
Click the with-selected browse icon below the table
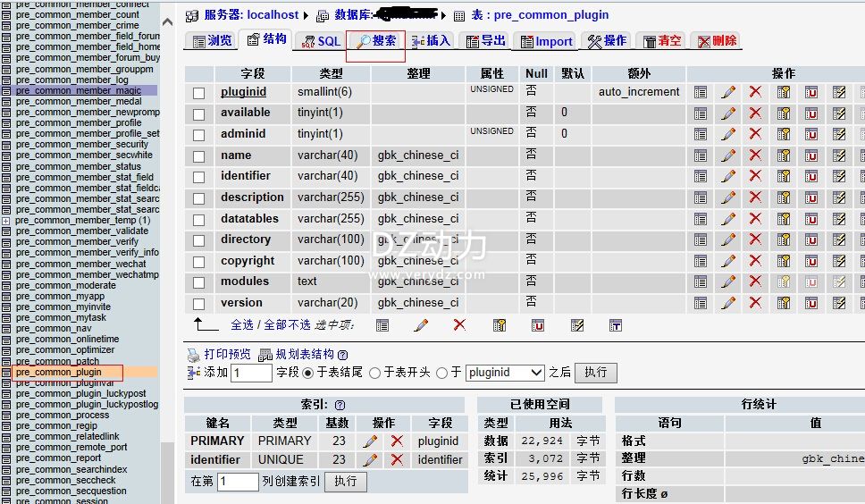[x=382, y=325]
